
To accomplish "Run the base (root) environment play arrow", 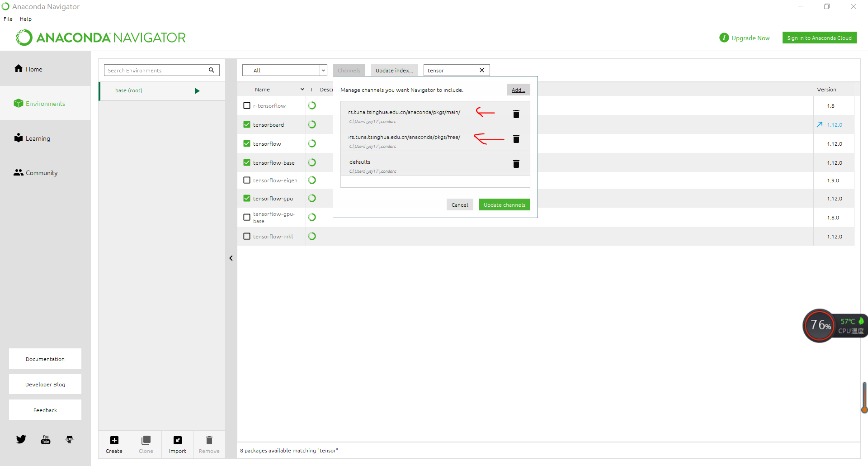I will 197,91.
